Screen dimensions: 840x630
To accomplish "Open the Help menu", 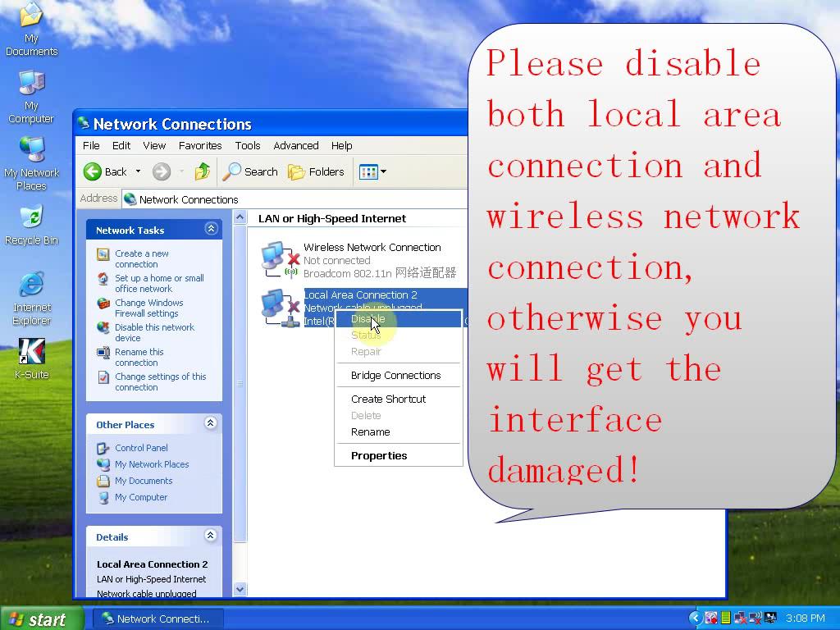I will [x=341, y=146].
